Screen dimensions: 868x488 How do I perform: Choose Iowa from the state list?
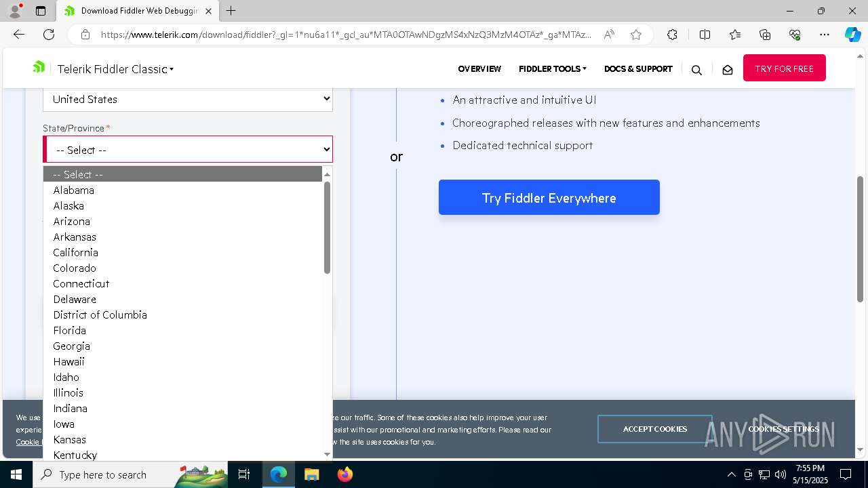pyautogui.click(x=182, y=424)
